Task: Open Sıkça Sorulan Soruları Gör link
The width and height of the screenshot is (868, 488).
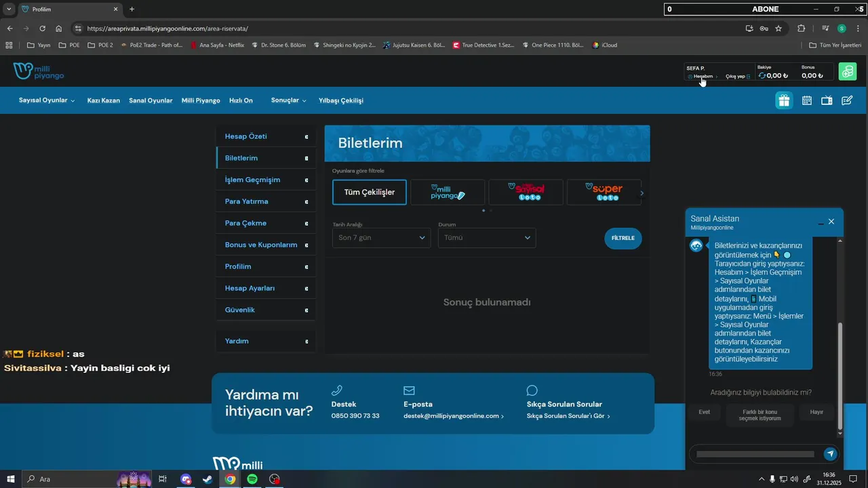Action: pyautogui.click(x=568, y=416)
